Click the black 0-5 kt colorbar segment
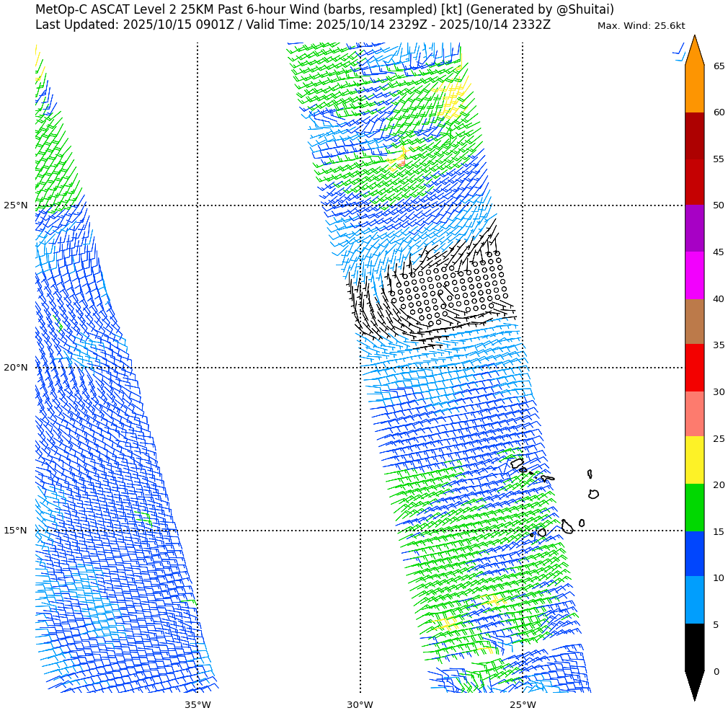 click(694, 647)
